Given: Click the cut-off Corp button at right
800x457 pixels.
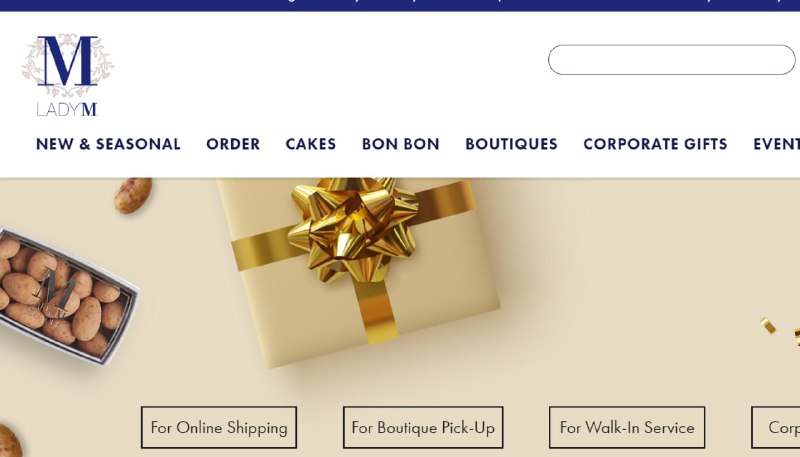Looking at the screenshot, I should click(x=776, y=427).
